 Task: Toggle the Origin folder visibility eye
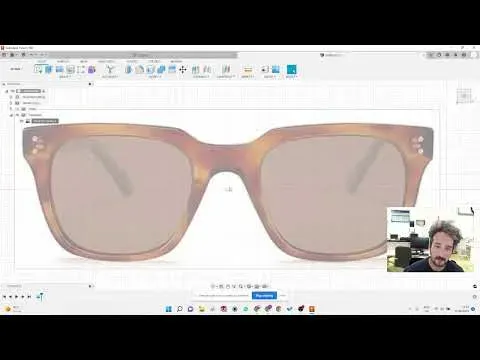18,109
